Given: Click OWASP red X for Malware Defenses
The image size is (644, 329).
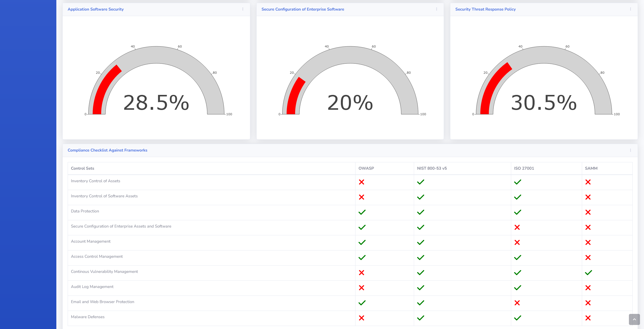Looking at the screenshot, I should tap(361, 318).
